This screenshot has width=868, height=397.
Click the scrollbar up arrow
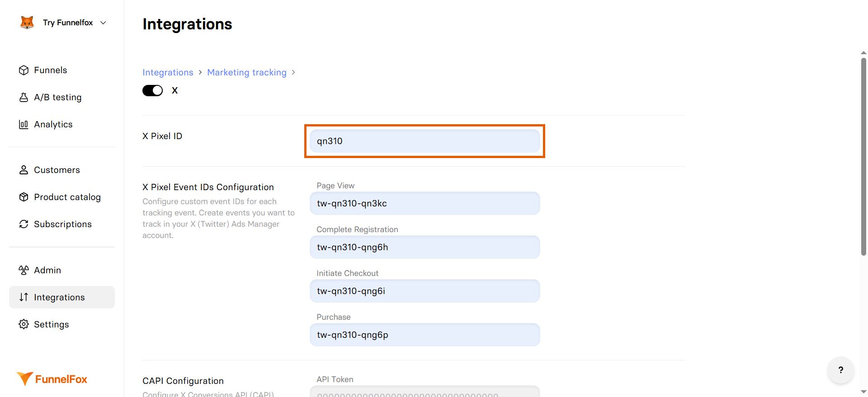863,53
